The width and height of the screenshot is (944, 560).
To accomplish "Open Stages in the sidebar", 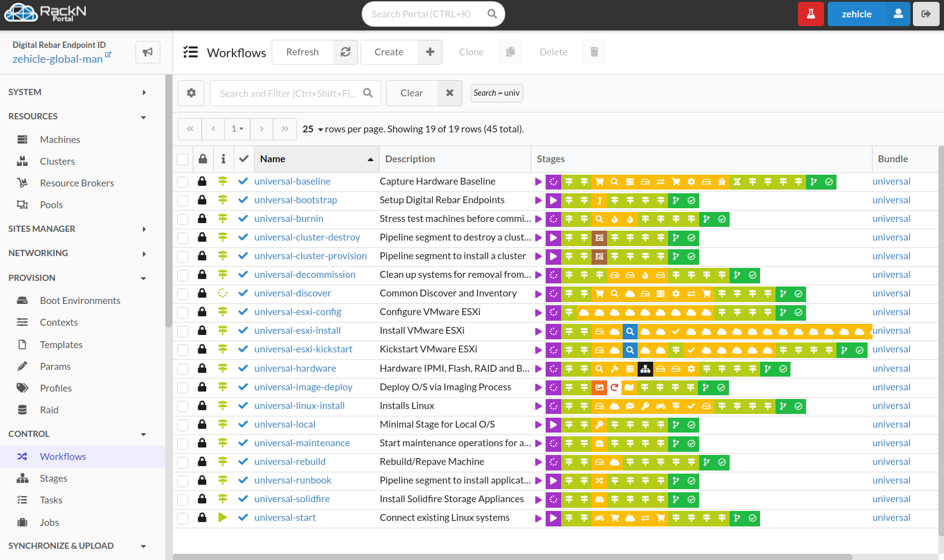I will [x=53, y=479].
